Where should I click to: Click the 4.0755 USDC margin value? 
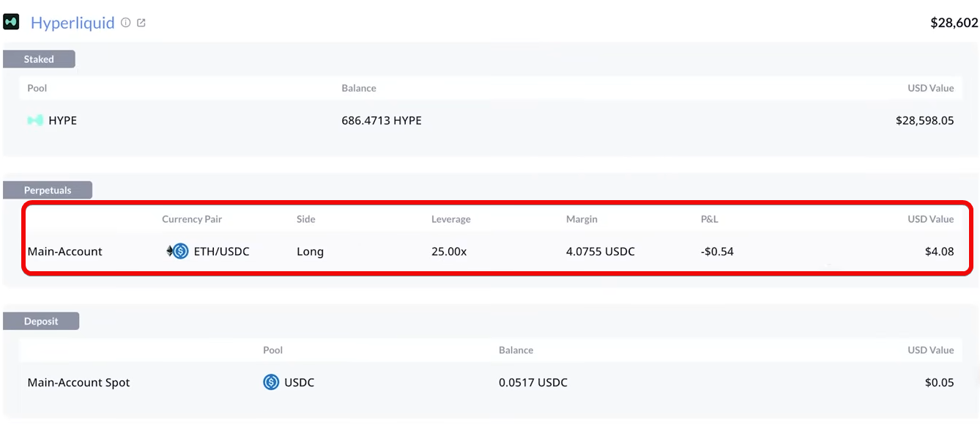[x=600, y=251]
